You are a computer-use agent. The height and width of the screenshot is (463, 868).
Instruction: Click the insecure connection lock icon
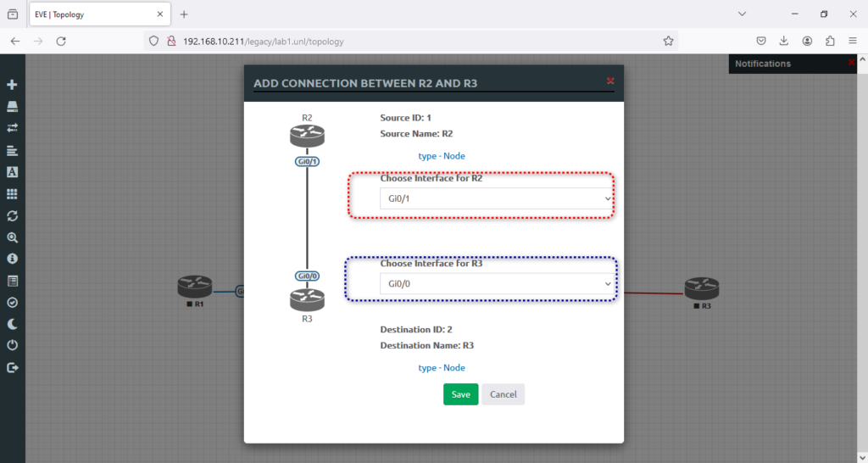tap(171, 41)
